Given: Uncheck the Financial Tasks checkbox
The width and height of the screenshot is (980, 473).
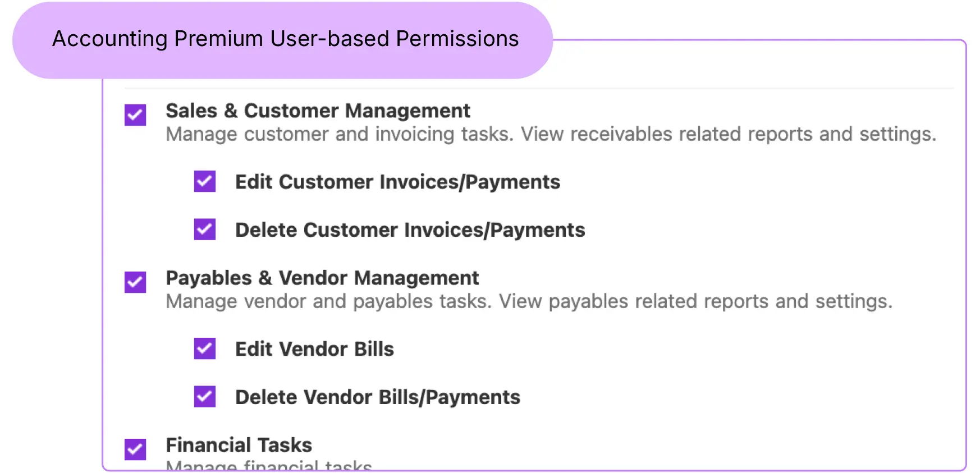Looking at the screenshot, I should 135,449.
